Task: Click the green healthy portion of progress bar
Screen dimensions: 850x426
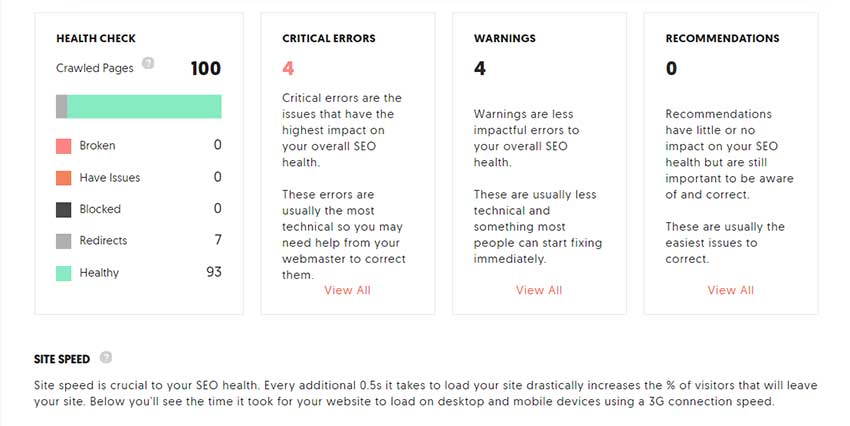Action: pyautogui.click(x=144, y=106)
